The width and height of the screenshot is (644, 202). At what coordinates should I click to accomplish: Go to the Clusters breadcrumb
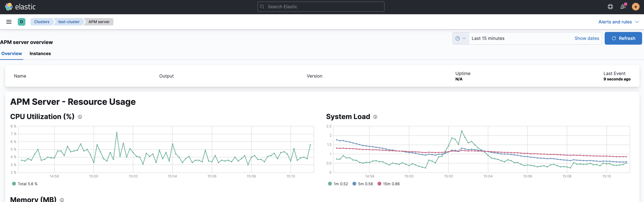(42, 22)
